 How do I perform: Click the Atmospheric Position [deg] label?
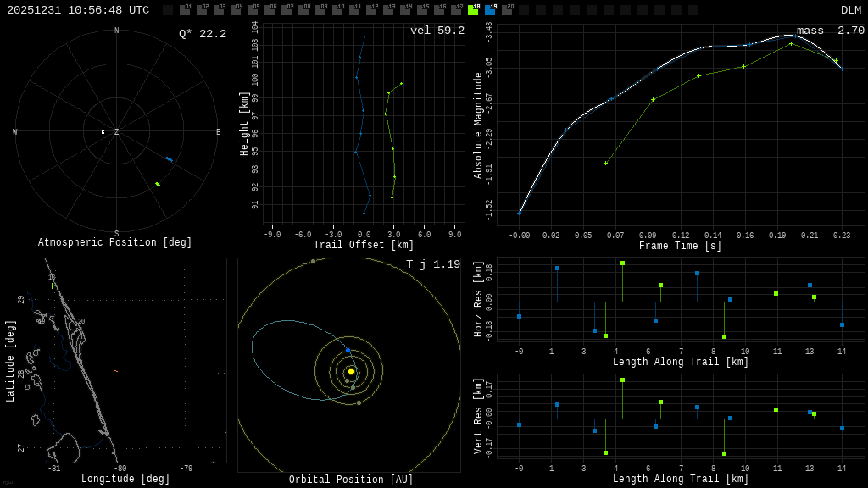pyautogui.click(x=114, y=242)
